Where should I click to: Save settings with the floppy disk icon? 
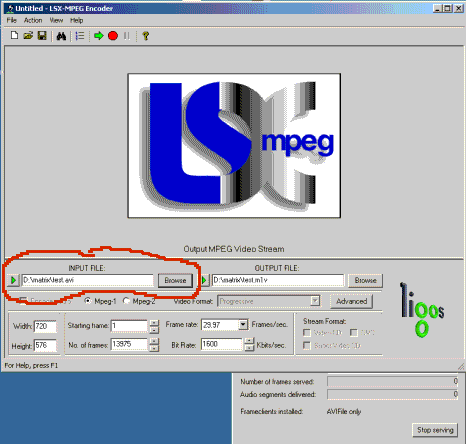pyautogui.click(x=42, y=35)
